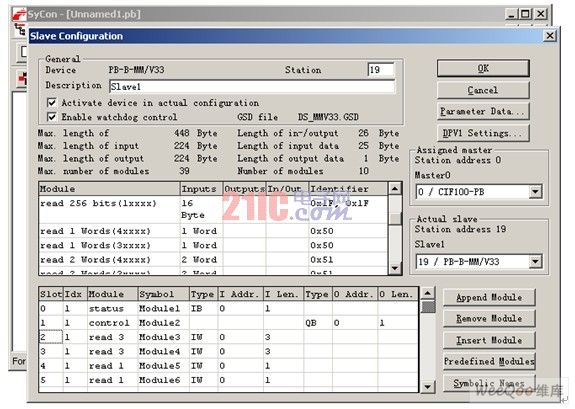Edit the Description field Slave1
The height and width of the screenshot is (409, 575).
tap(252, 87)
